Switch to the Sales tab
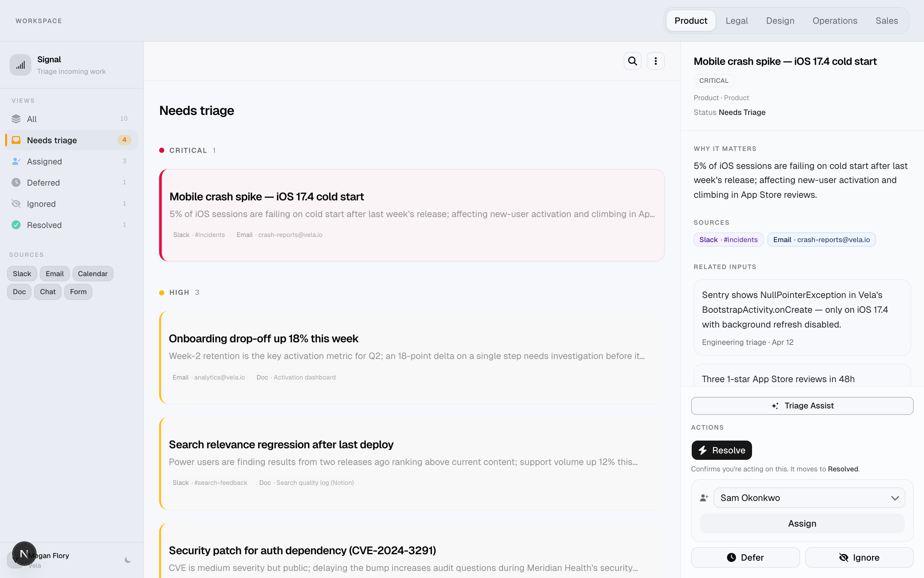This screenshot has width=924, height=578. tap(886, 21)
